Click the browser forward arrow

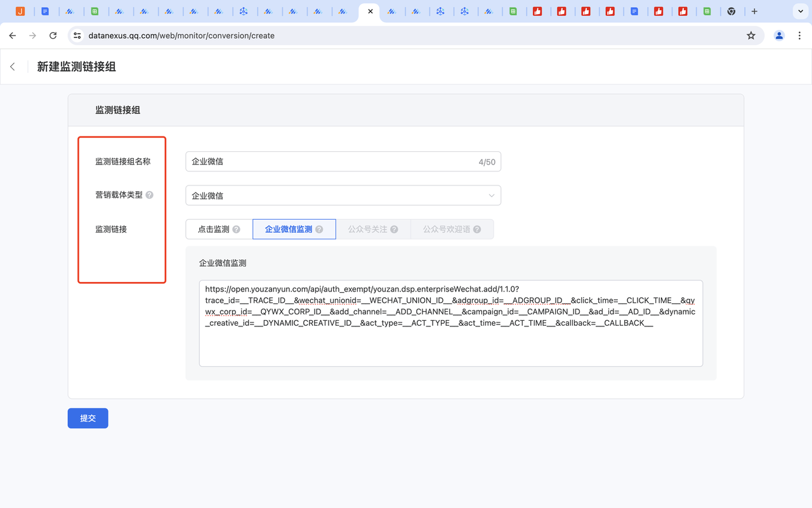(33, 36)
